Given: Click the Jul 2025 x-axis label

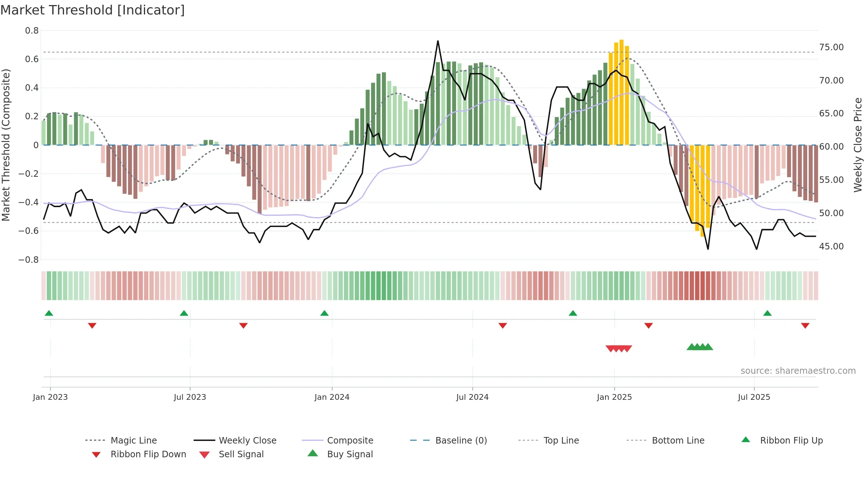Looking at the screenshot, I should pyautogui.click(x=754, y=397).
